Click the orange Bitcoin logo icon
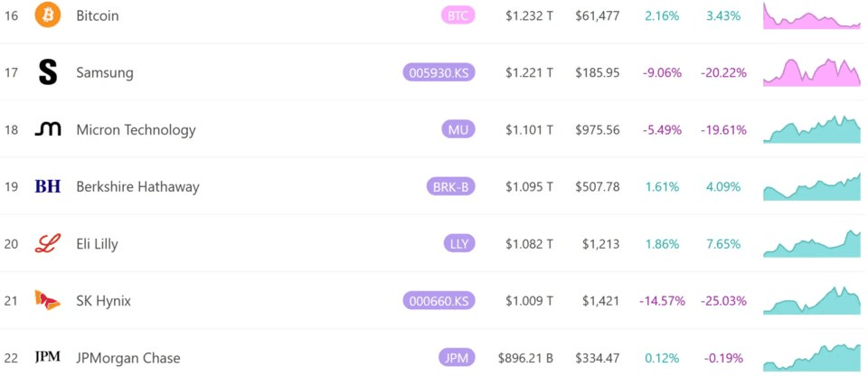 click(48, 15)
